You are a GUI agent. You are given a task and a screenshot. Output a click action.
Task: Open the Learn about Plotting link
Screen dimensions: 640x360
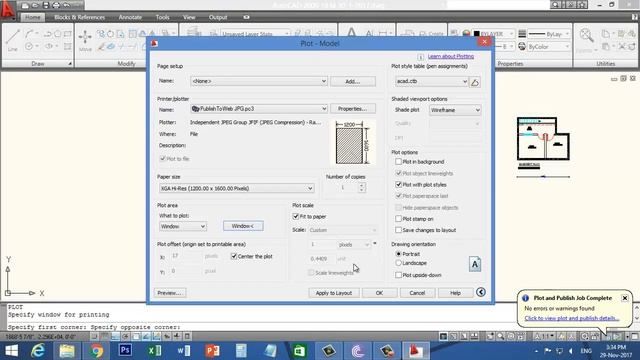tap(451, 56)
